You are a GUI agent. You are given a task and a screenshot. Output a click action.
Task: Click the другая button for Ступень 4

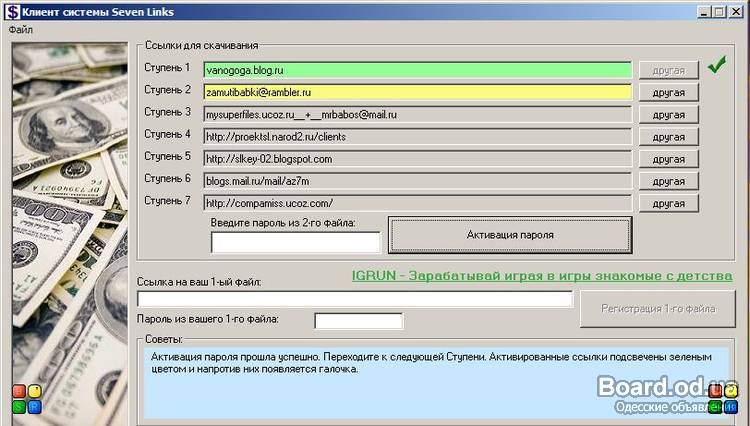668,136
